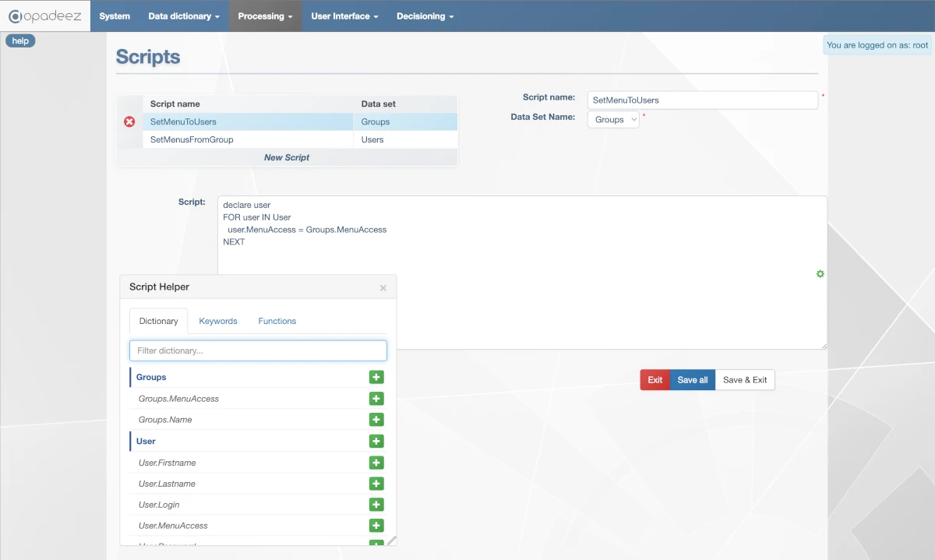935x560 pixels.
Task: Click the Filter dictionary search field
Action: point(258,350)
